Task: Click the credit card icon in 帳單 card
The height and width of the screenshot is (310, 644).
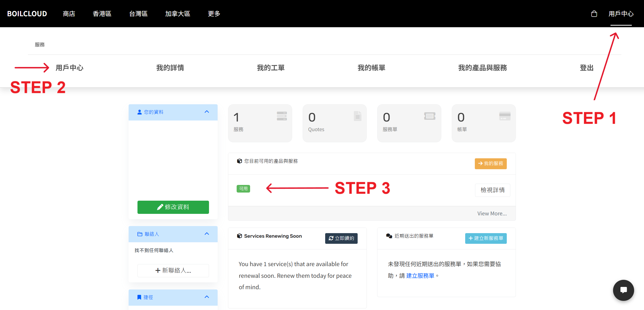Action: [505, 116]
